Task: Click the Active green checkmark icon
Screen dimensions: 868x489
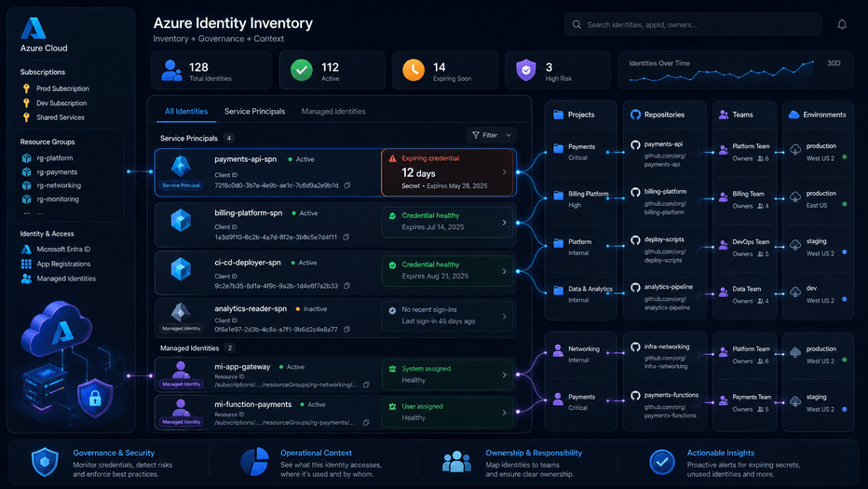Action: [302, 71]
